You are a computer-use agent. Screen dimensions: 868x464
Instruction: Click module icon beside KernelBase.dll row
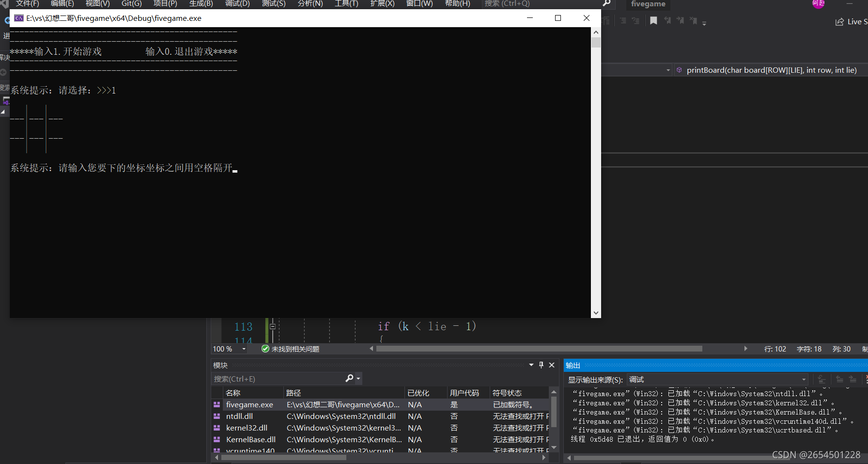coord(217,439)
